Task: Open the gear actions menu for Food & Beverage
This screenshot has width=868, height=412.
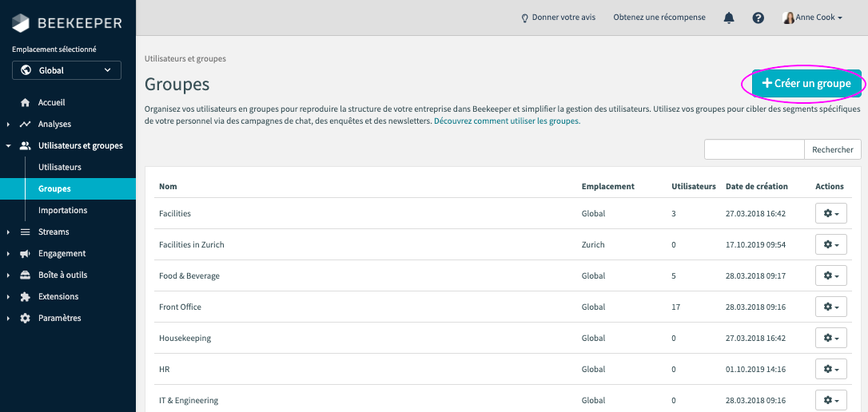Action: [x=831, y=275]
